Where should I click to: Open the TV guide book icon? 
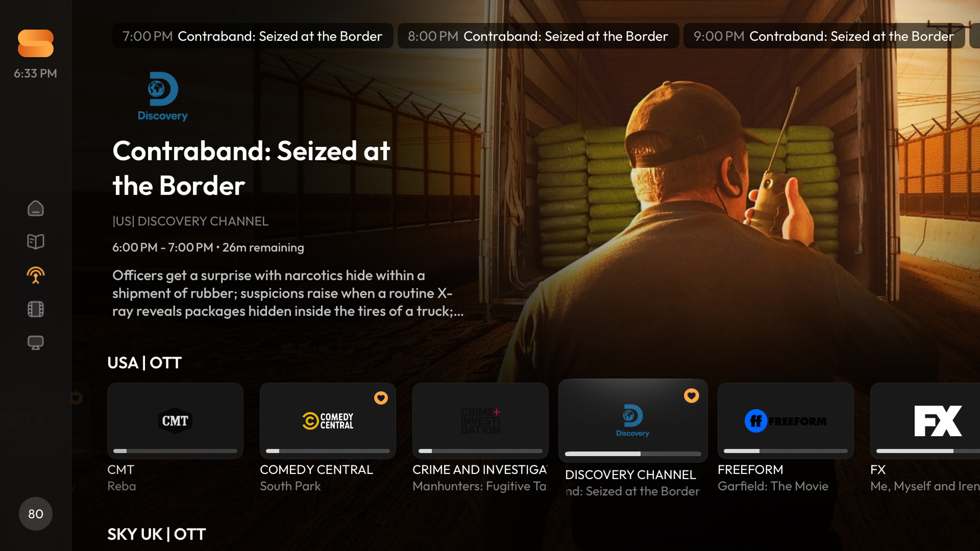35,241
